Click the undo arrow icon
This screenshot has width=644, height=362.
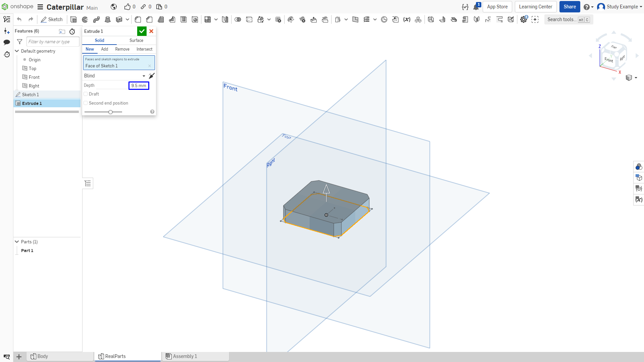(x=19, y=19)
